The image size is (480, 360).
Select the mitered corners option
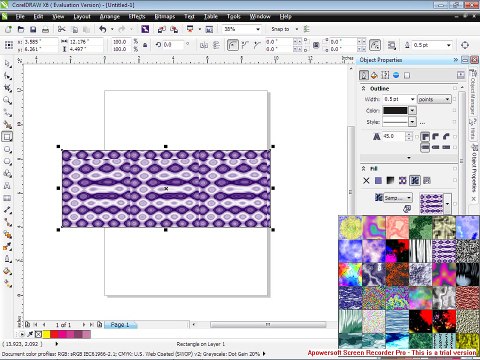tap(425, 136)
